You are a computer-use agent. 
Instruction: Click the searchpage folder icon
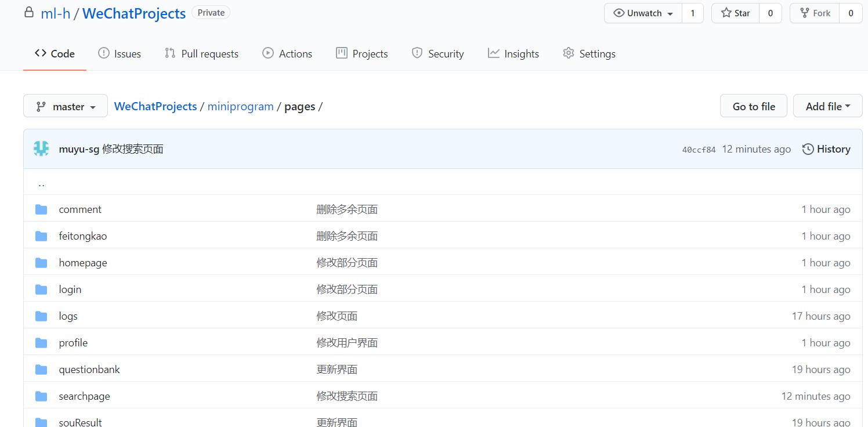tap(41, 396)
